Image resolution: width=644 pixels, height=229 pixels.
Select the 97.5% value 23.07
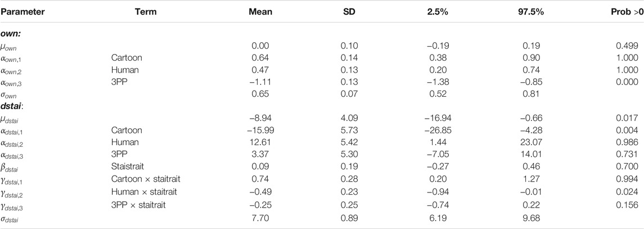[x=532, y=142]
